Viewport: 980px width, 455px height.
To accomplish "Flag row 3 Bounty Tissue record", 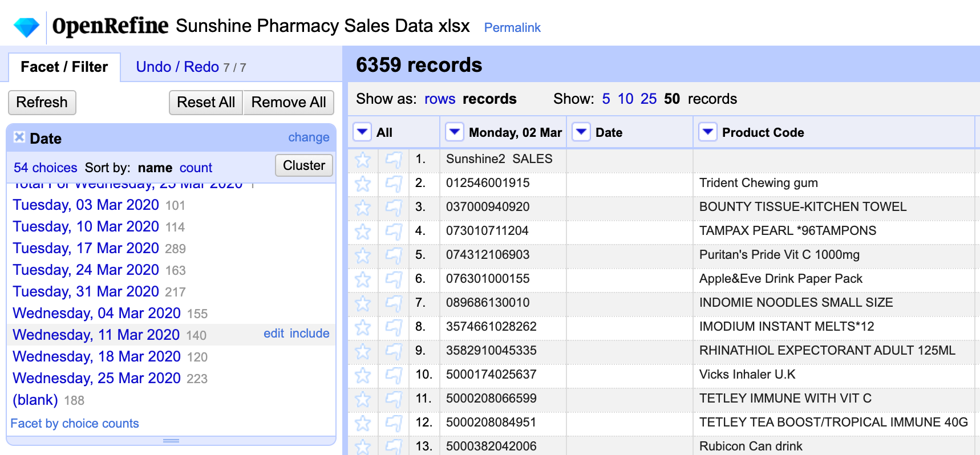I will click(x=394, y=208).
